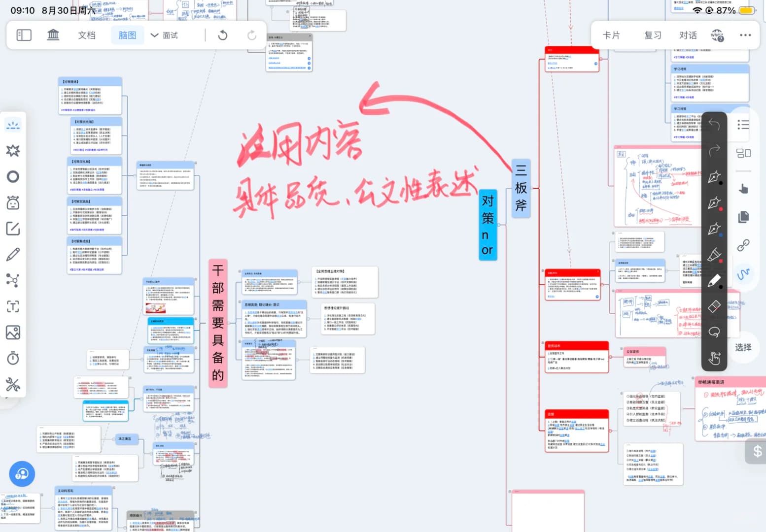Screen dimensions: 766x532
Task: Expand the 面试 notebook dropdown
Action: [x=164, y=35]
